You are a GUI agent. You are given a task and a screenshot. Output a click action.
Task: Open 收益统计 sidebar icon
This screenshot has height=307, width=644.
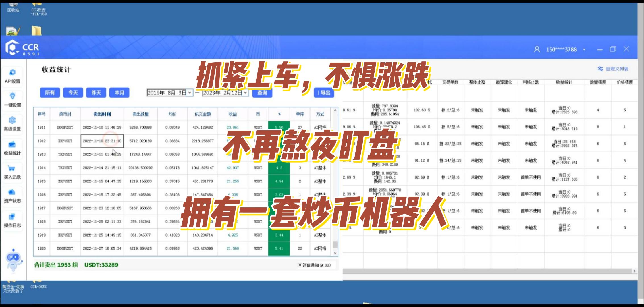coord(12,144)
